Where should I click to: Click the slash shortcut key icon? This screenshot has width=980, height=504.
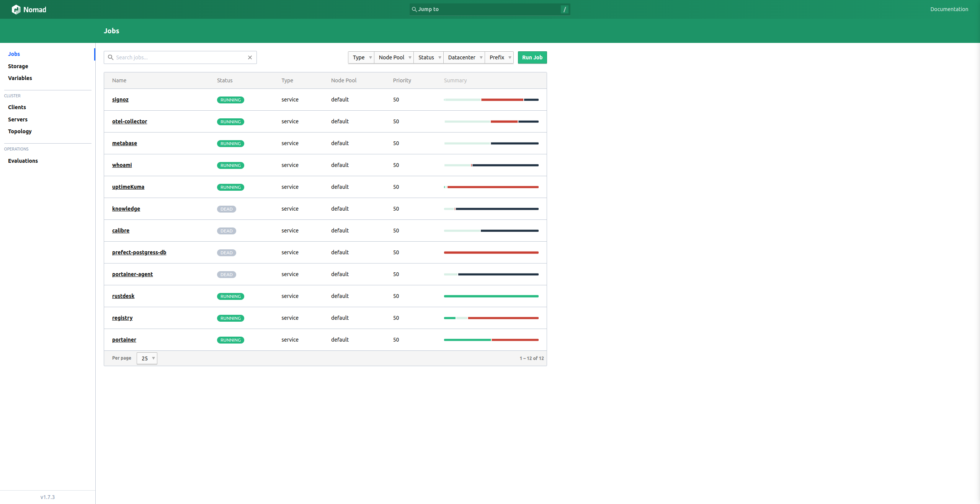pyautogui.click(x=564, y=9)
